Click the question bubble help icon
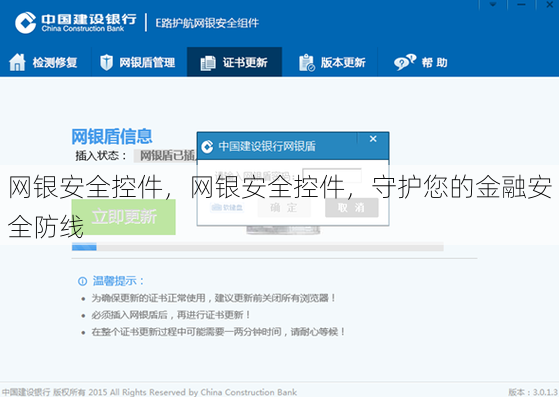This screenshot has width=559, height=397. (405, 62)
